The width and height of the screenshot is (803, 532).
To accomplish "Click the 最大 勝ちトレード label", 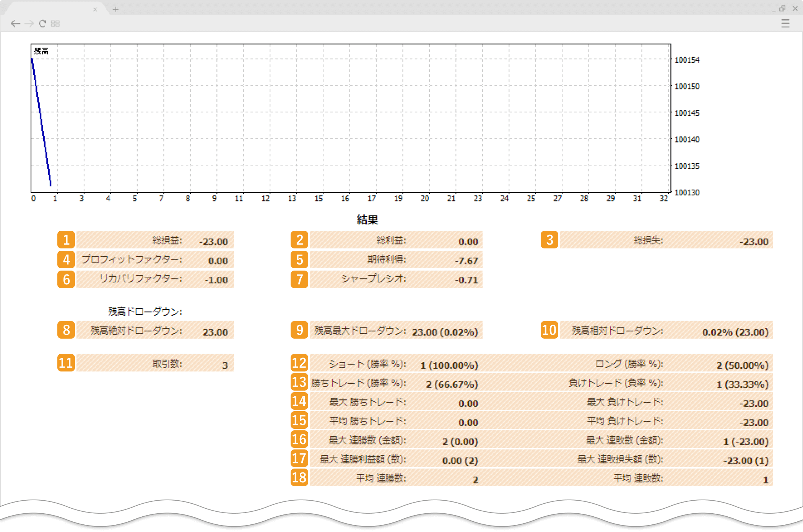I will click(x=367, y=402).
